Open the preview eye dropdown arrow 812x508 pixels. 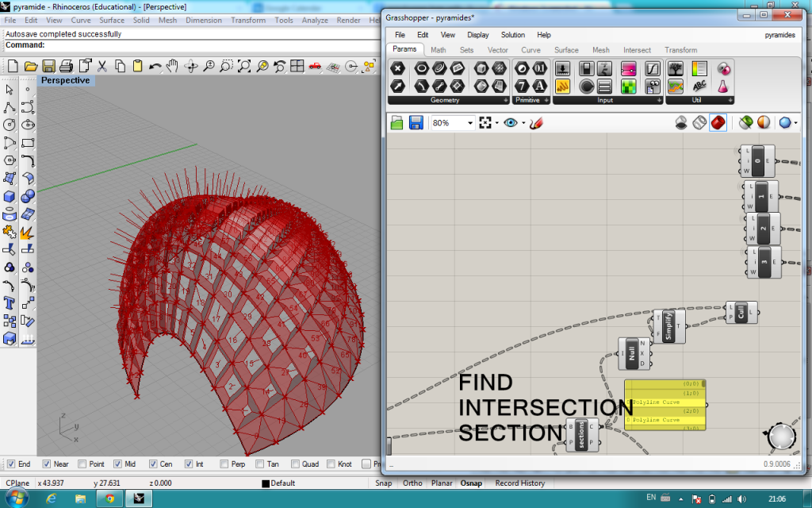point(523,123)
